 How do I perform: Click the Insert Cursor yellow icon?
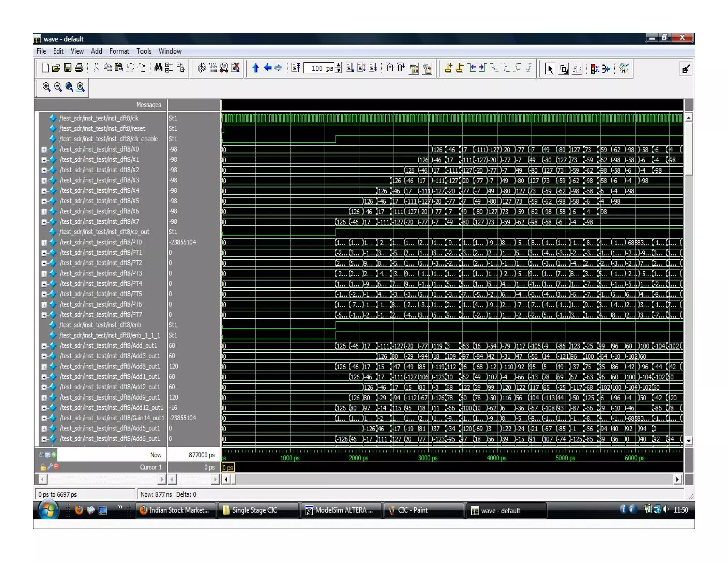[x=449, y=68]
